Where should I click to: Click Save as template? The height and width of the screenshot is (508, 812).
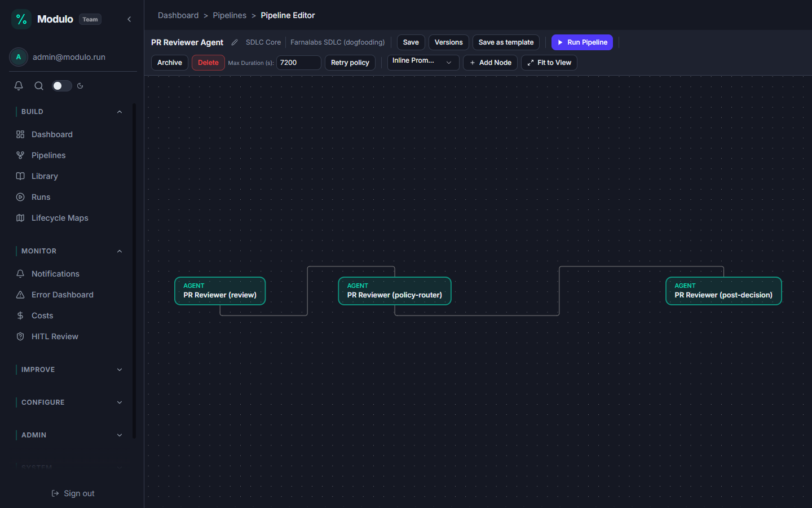click(x=506, y=42)
